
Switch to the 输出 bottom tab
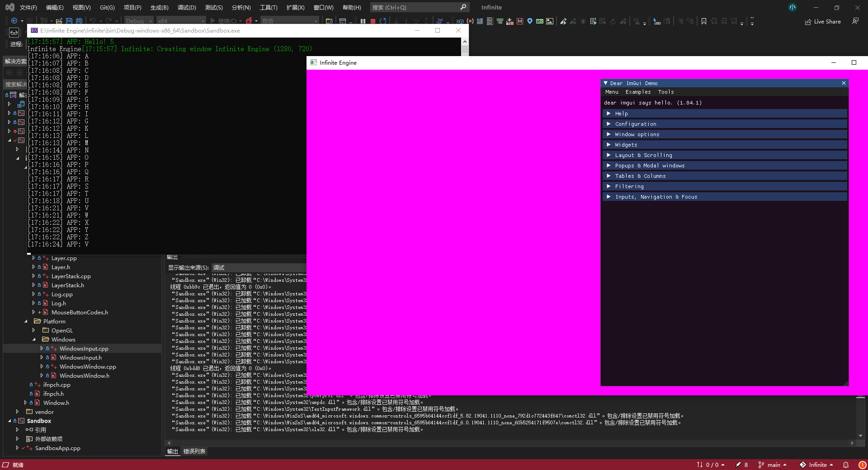click(172, 451)
